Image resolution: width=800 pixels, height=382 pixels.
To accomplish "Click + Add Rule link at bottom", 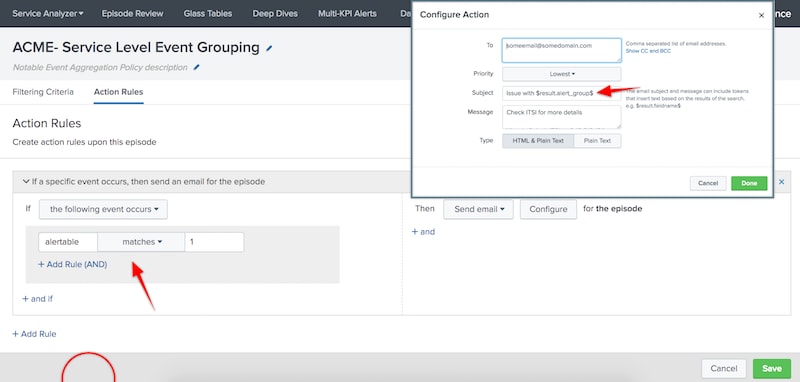I will 34,334.
